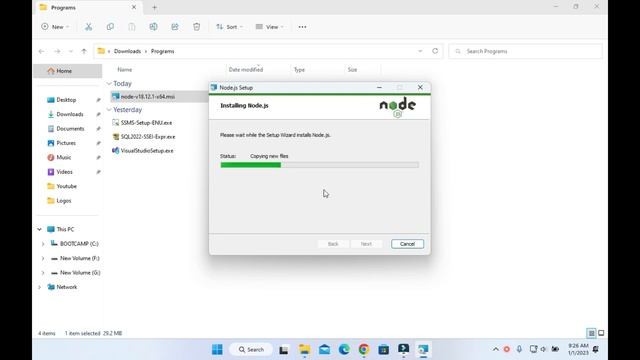
Task: Click the volume speaker tray icon
Action: point(544,349)
